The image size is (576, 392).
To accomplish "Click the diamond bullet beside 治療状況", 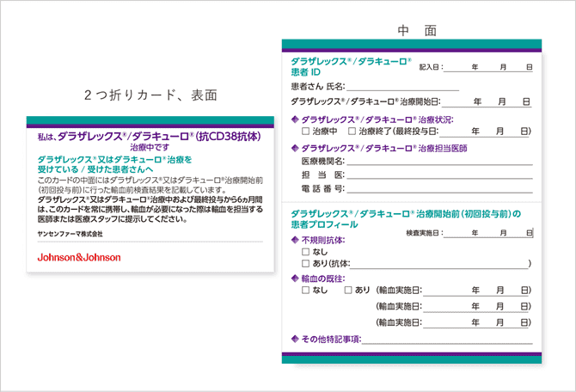I will (295, 119).
